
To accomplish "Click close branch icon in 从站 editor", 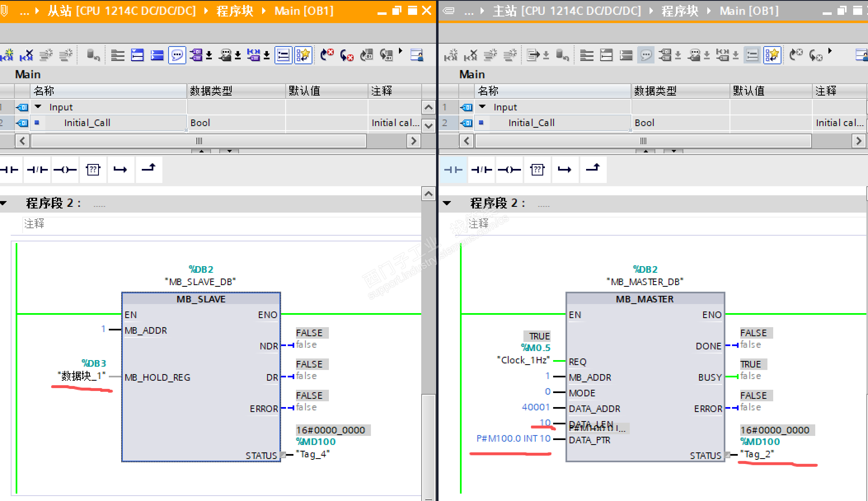I will coord(148,169).
